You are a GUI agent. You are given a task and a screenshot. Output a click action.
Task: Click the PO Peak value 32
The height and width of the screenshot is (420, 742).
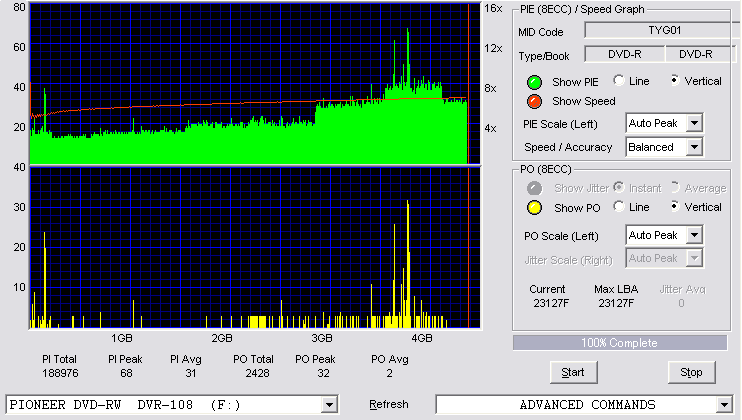click(323, 373)
